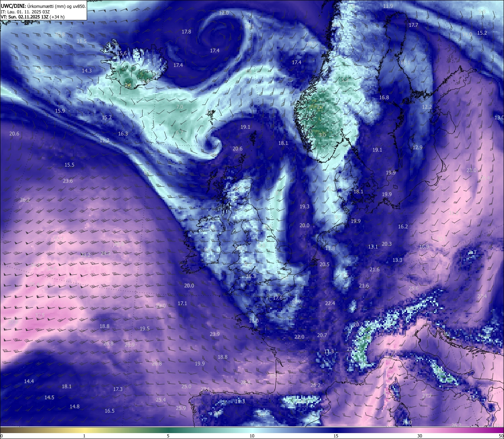The height and width of the screenshot is (439, 504).
Task: Click the map value 12.9
Action: [417, 148]
